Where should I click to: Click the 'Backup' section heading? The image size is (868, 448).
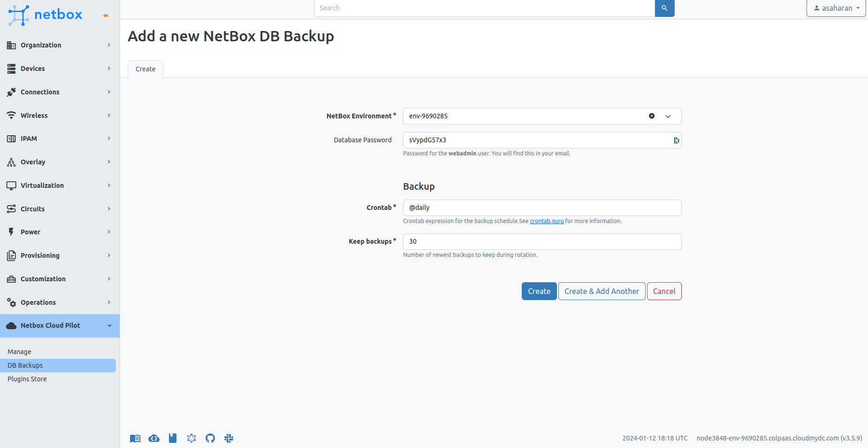tap(419, 186)
